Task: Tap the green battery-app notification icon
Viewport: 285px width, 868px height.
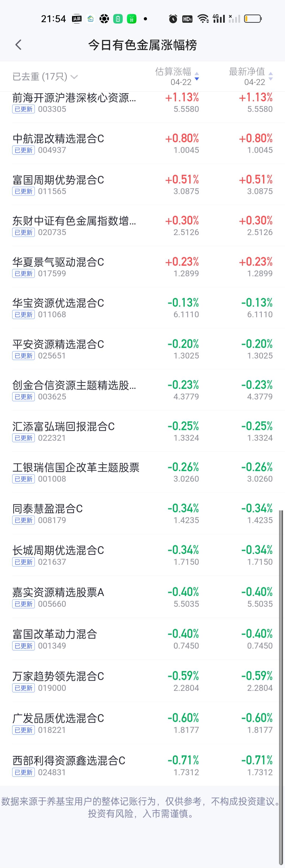Action: [x=118, y=19]
